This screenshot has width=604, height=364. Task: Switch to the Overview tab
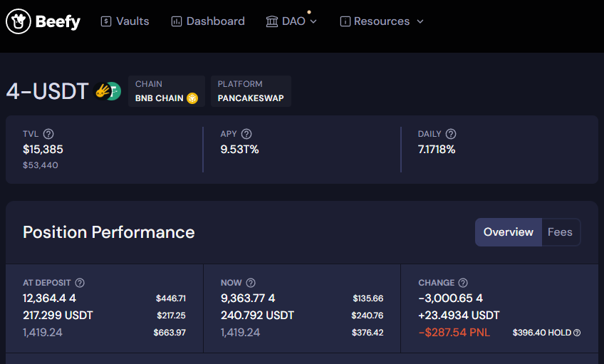[x=509, y=232]
